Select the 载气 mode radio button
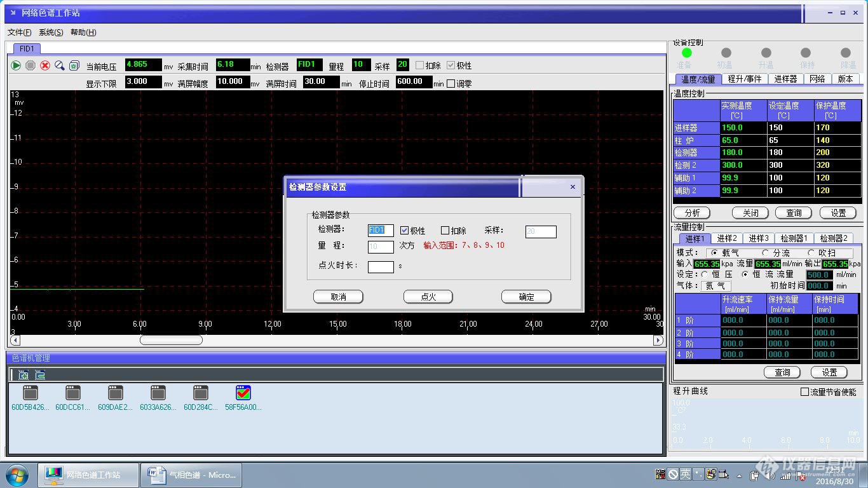The width and height of the screenshot is (868, 488). 714,253
